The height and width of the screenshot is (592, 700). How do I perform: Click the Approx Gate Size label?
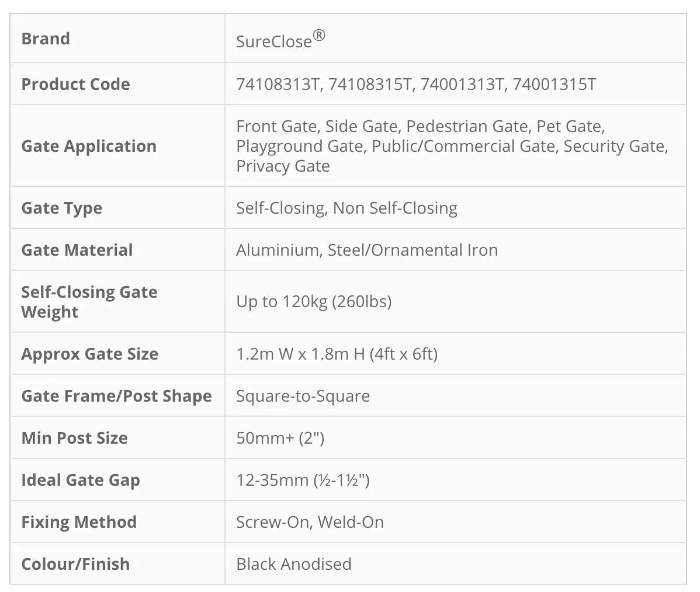point(89,354)
